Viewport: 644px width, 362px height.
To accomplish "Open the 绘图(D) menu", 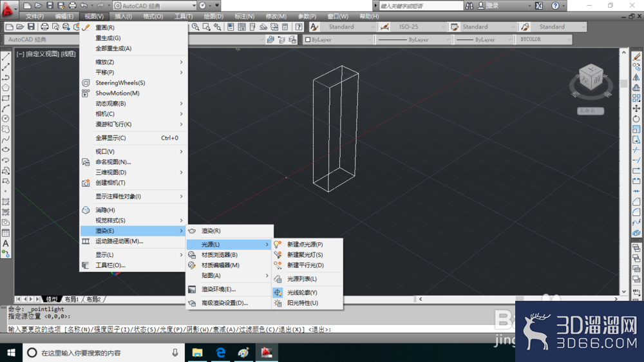I will [x=214, y=17].
